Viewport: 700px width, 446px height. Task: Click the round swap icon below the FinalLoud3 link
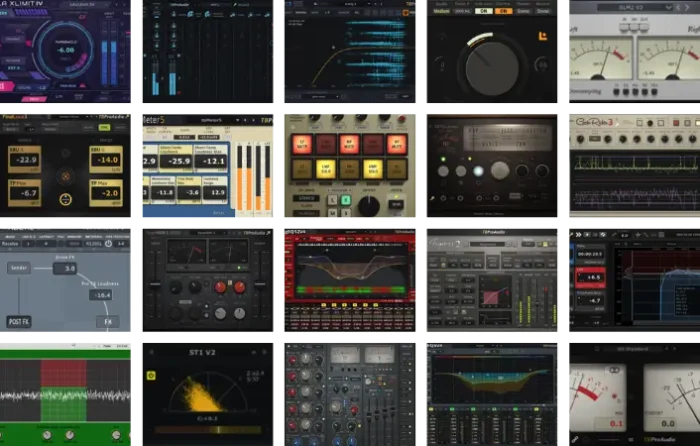66,200
